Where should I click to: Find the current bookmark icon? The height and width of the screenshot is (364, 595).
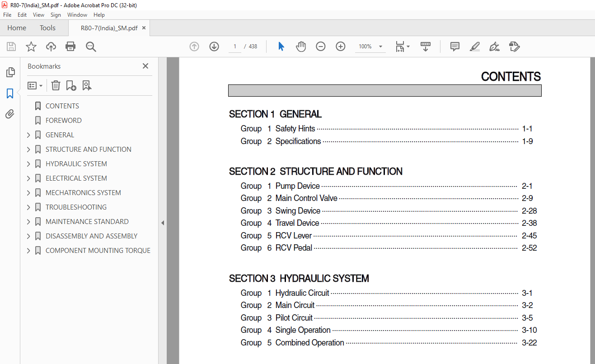click(x=87, y=85)
